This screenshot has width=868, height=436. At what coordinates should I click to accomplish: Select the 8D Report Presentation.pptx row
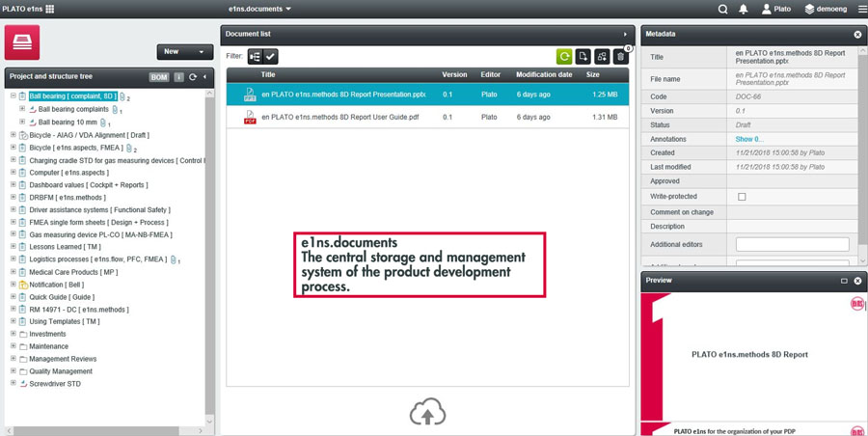[427, 95]
